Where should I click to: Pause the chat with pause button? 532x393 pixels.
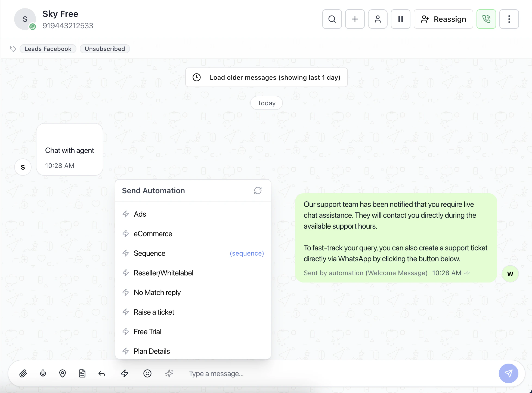[400, 19]
